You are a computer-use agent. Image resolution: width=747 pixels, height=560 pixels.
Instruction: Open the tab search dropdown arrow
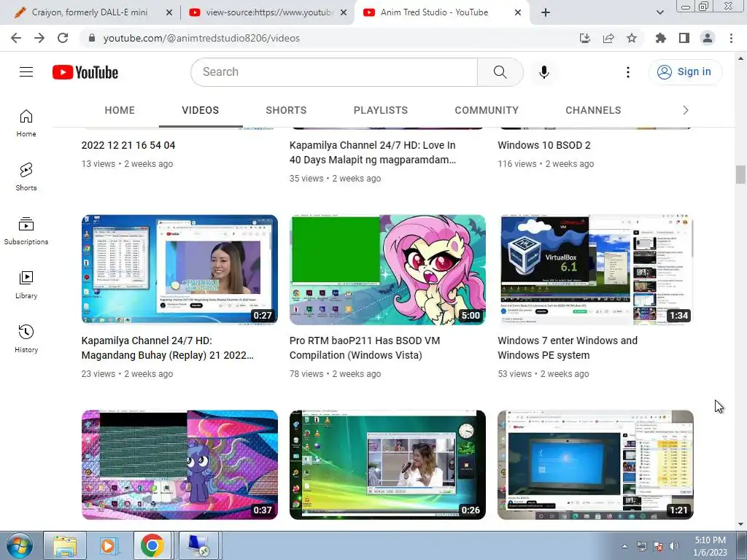(659, 13)
